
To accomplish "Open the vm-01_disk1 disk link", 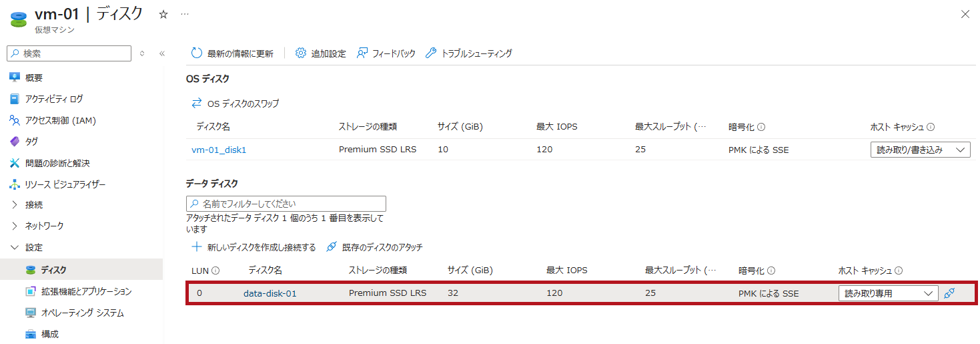I will (x=219, y=150).
